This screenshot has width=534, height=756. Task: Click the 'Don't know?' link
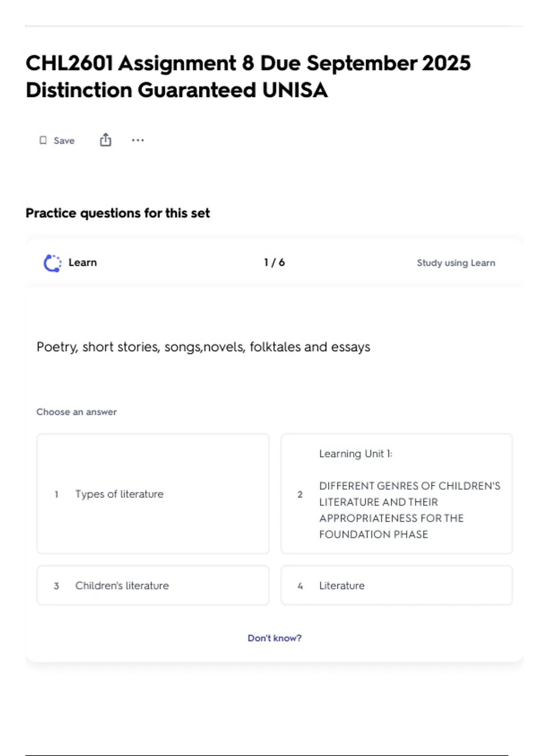pos(275,638)
